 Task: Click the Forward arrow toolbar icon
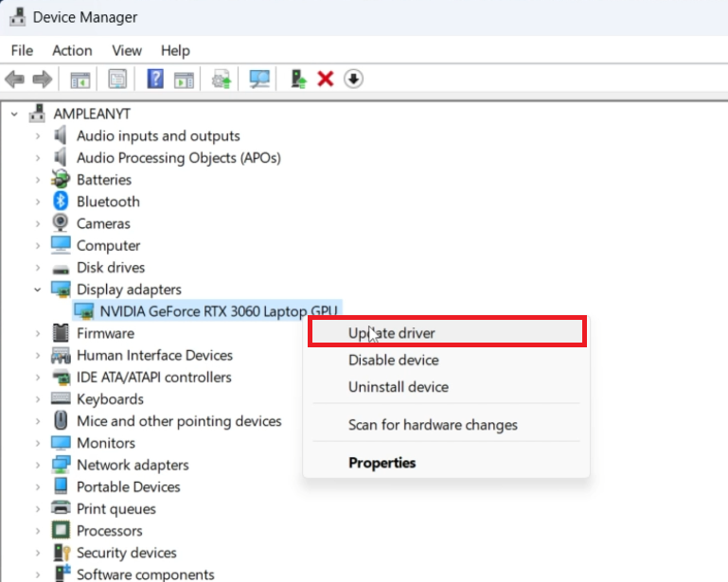[43, 79]
